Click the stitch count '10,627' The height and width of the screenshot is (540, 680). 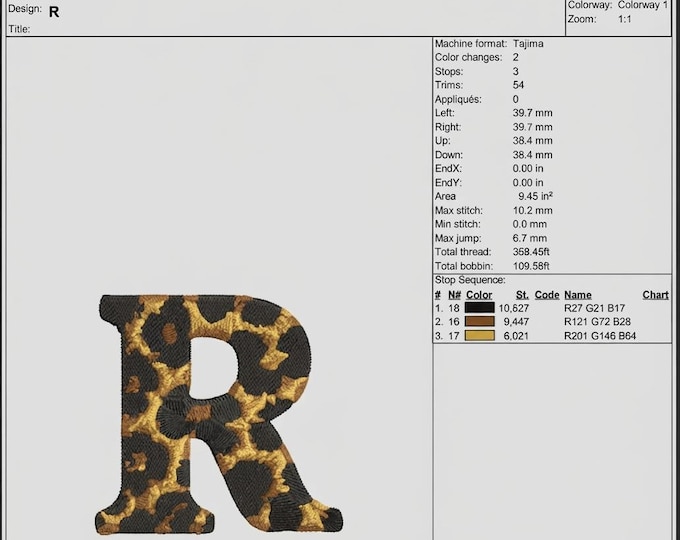click(513, 308)
